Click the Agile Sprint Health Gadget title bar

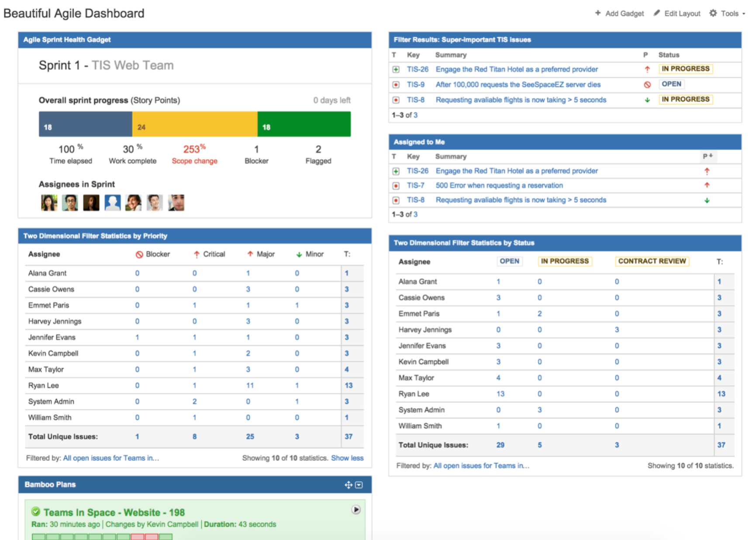pyautogui.click(x=195, y=40)
